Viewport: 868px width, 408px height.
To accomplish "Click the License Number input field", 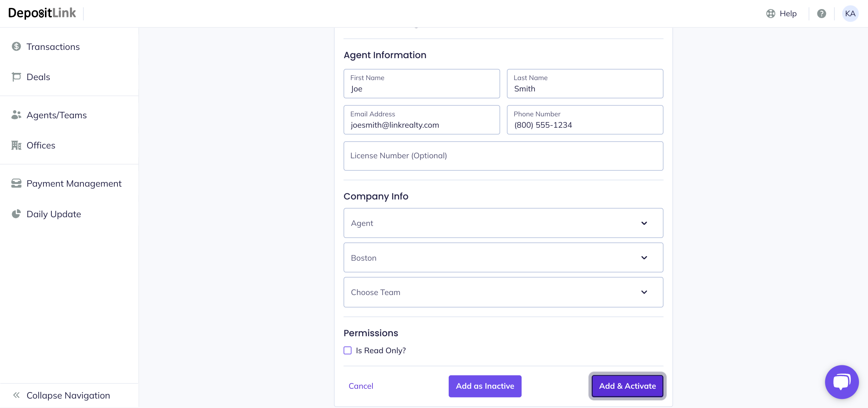I will point(503,156).
